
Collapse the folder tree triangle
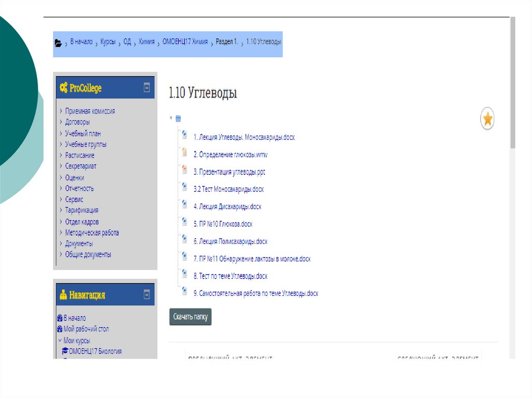tap(171, 118)
